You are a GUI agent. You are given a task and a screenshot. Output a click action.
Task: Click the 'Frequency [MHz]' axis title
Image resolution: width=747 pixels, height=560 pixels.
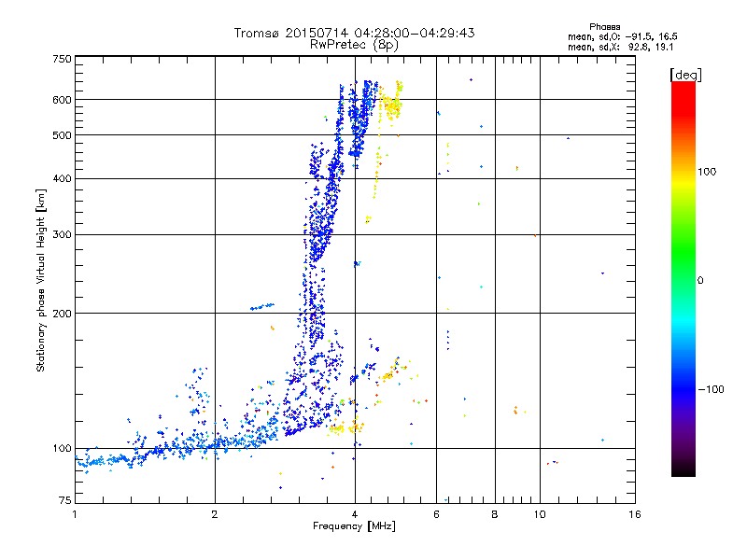tap(354, 526)
